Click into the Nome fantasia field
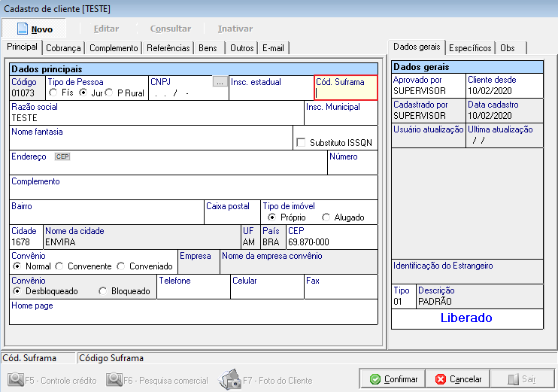This screenshot has height=392, width=558. tap(150, 142)
